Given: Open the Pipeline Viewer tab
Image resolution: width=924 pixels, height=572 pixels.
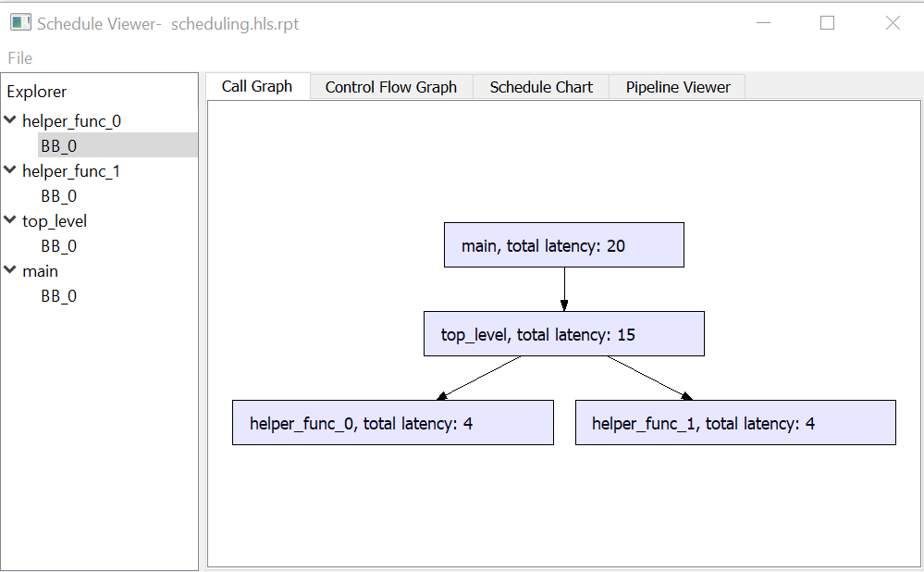Looking at the screenshot, I should [678, 87].
